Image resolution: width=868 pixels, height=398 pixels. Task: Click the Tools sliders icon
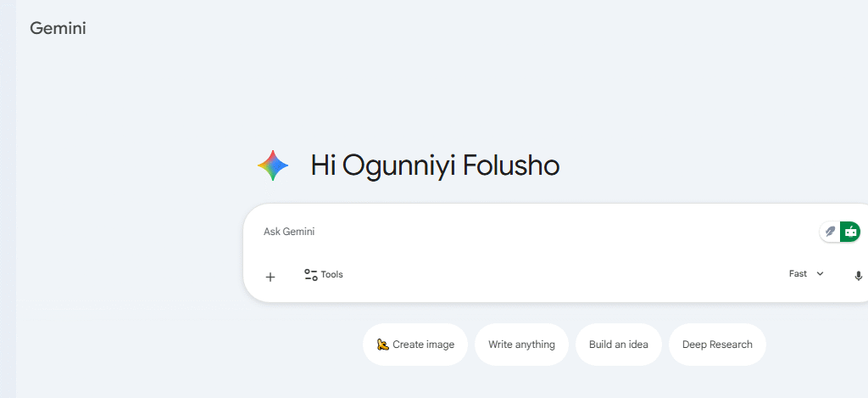tap(311, 275)
